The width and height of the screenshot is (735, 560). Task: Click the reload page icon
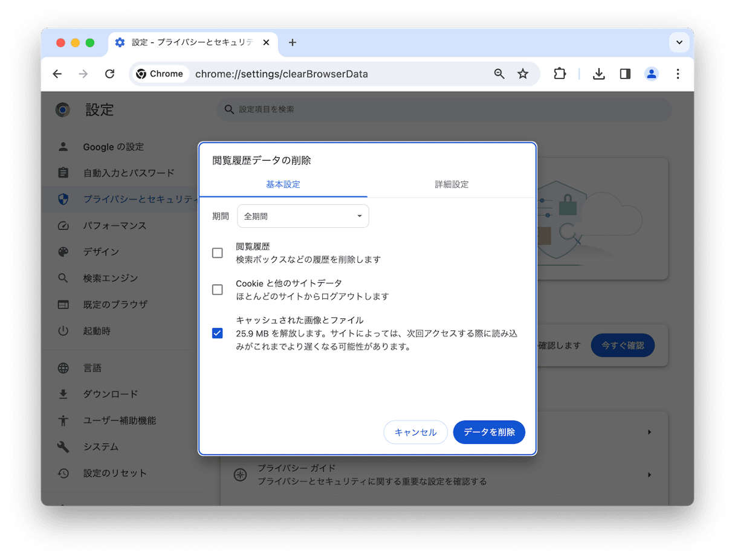pos(109,74)
